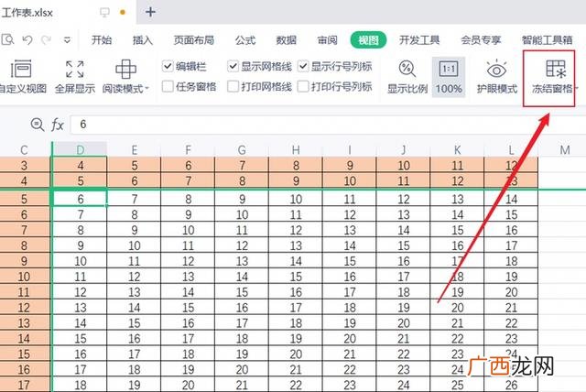Check Print Gridlines (打印网格线)
The height and width of the screenshot is (392, 586).
pos(233,87)
